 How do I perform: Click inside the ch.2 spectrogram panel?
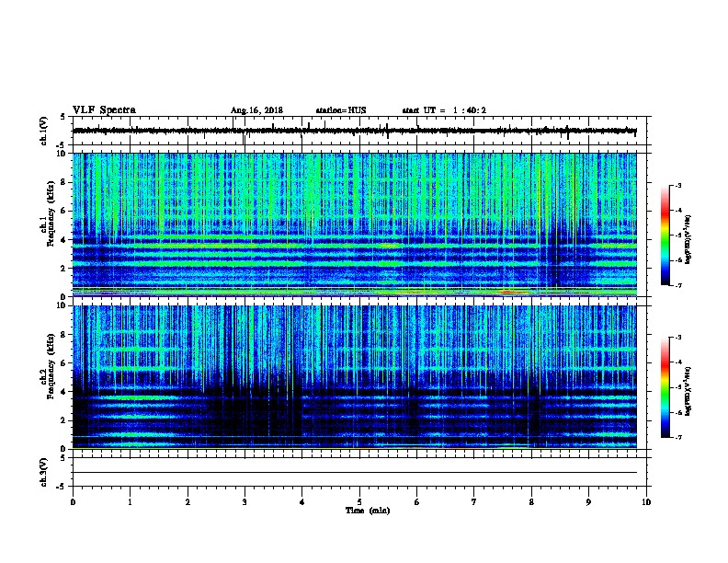(x=355, y=377)
